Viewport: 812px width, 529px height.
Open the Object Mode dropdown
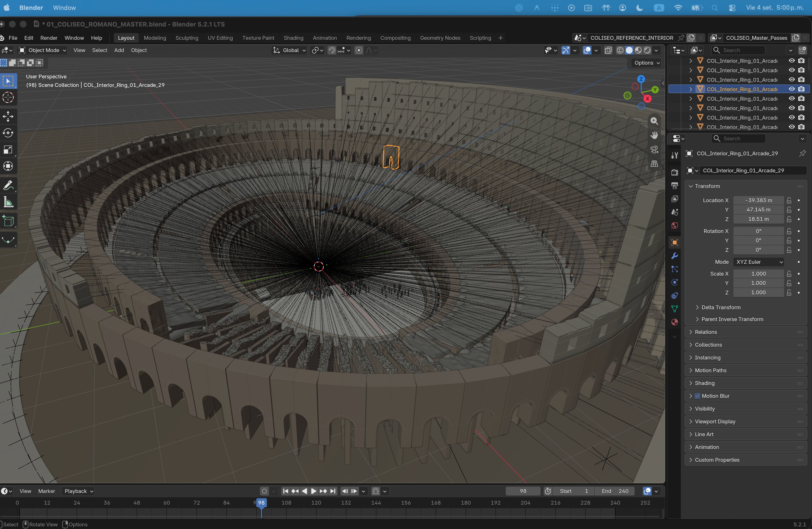tap(42, 50)
